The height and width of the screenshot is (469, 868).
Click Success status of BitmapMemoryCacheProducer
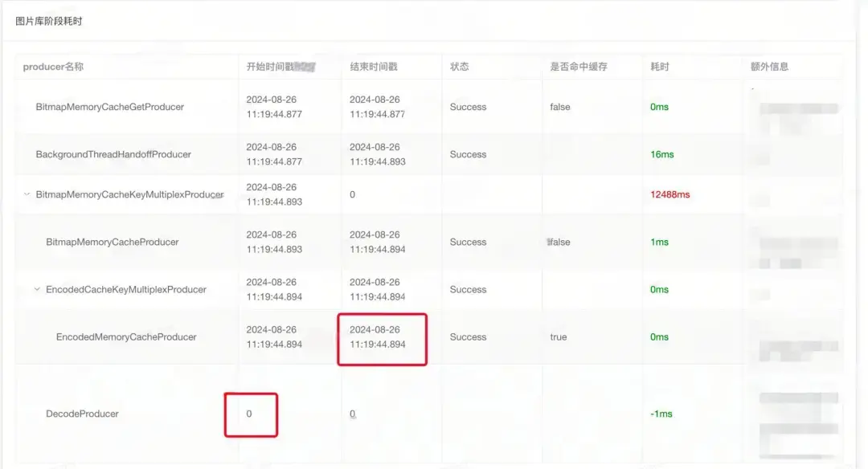[x=468, y=242]
